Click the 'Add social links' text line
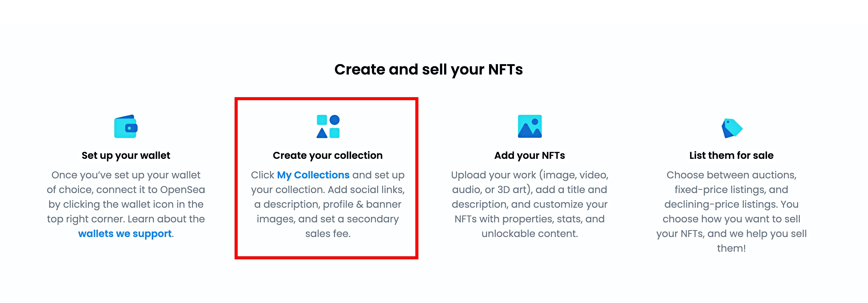This screenshot has height=303, width=868. [x=328, y=190]
